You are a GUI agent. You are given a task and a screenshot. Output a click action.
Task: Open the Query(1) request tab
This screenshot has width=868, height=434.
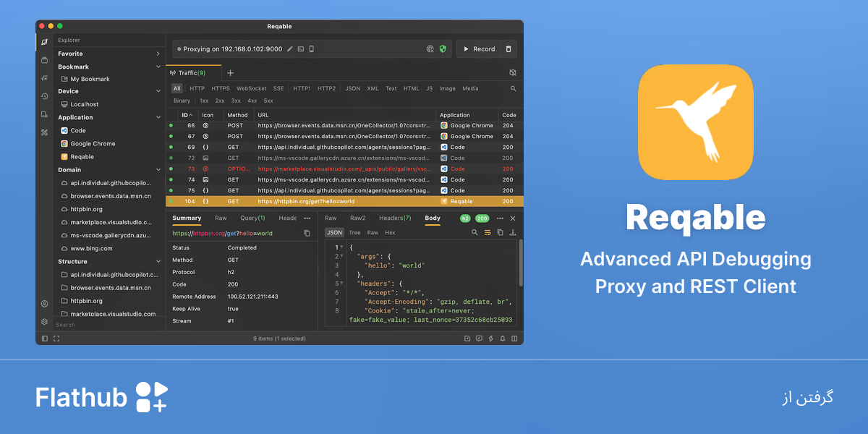(252, 218)
